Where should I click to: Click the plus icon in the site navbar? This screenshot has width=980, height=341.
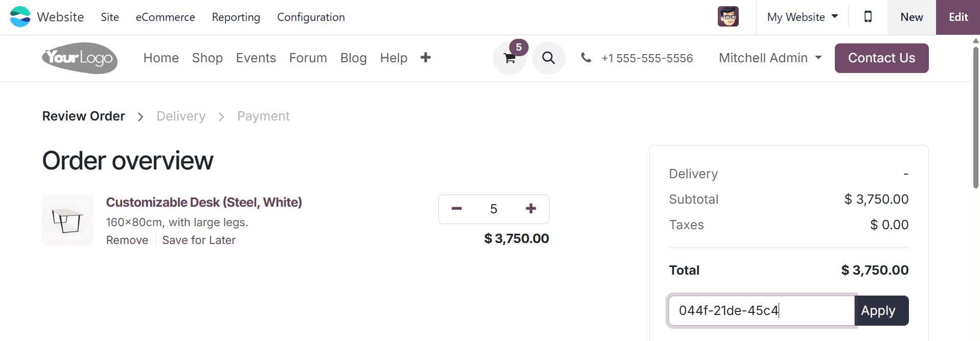click(425, 58)
